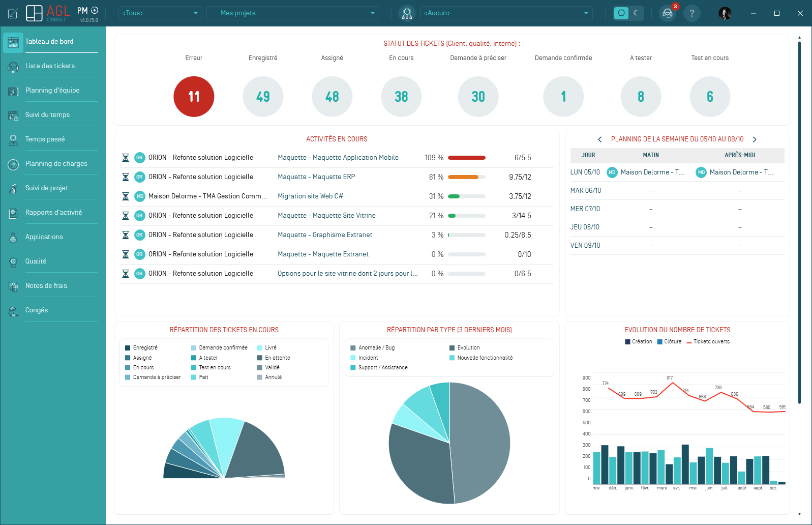
Task: Toggle the Anomalie / Bug legend entry
Action: pyautogui.click(x=372, y=348)
